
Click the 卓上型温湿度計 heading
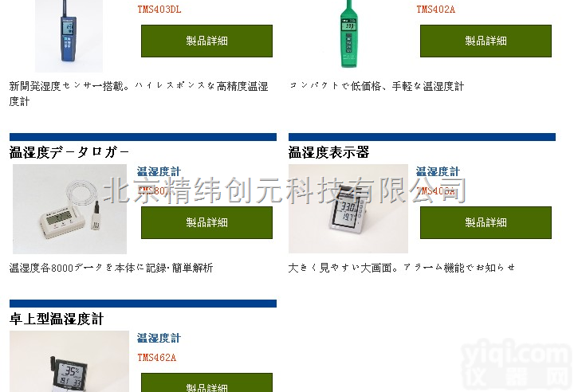(57, 319)
